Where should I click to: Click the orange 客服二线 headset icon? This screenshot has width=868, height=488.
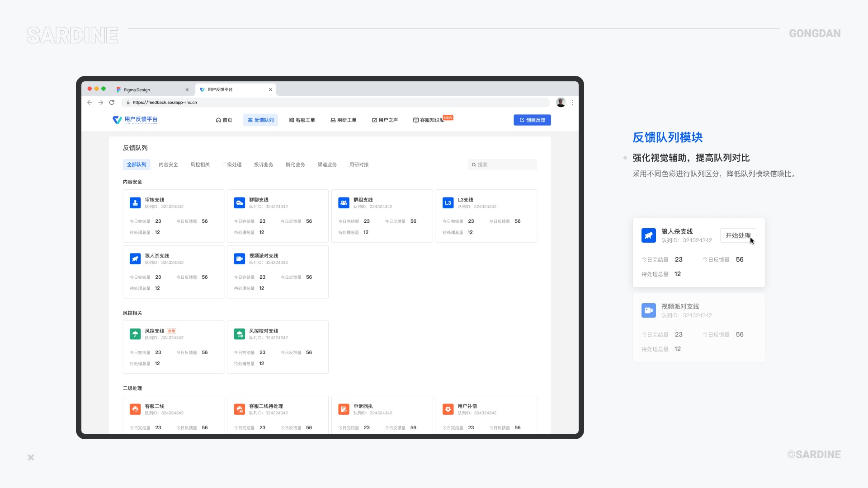point(135,409)
